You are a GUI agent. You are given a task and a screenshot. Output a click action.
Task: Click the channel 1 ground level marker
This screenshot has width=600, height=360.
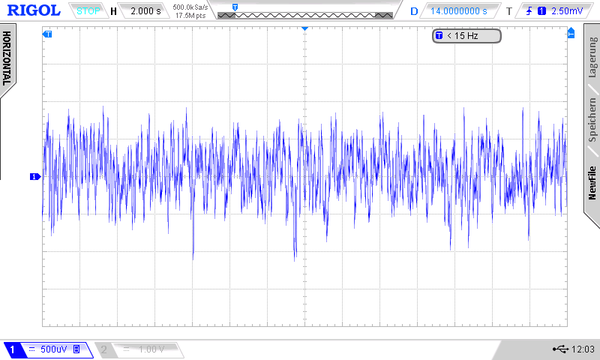(x=35, y=176)
